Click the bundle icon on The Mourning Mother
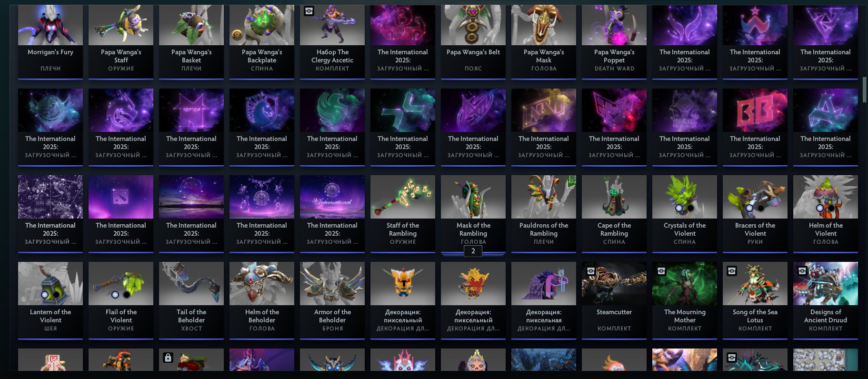Screen dimensions: 868x379 pos(661,271)
